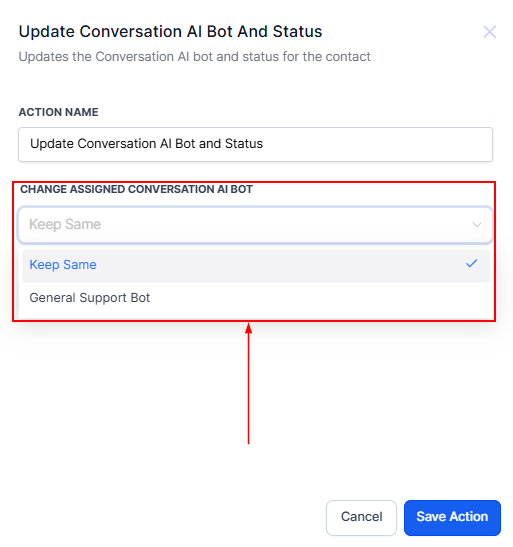Viewport: 513px width, 547px height.
Task: Click the red annotation arrow below dropdown
Action: [x=248, y=384]
